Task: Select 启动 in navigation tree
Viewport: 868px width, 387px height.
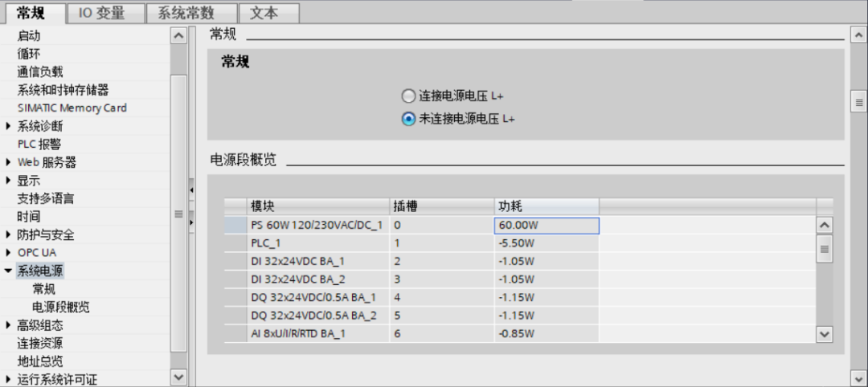Action: click(29, 36)
